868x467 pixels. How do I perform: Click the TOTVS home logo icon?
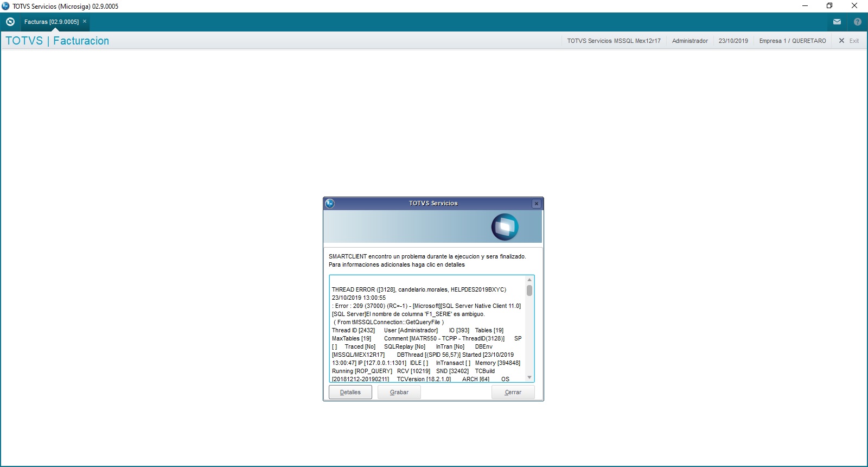click(x=10, y=22)
